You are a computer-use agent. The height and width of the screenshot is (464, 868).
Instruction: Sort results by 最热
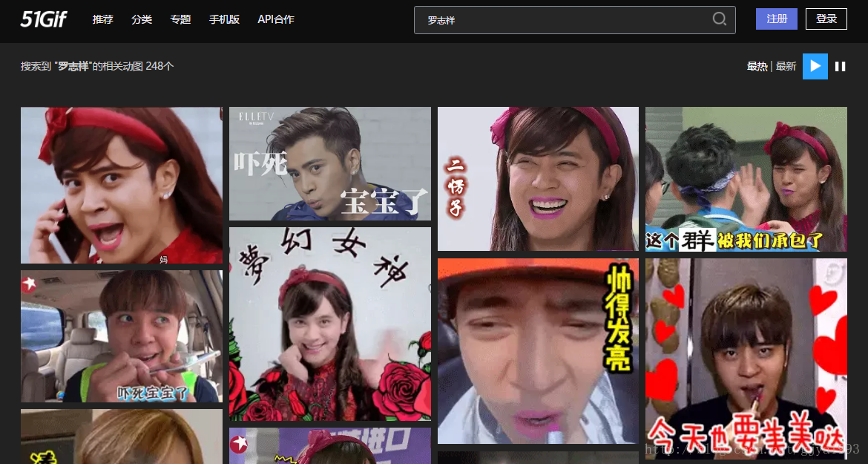[757, 66]
